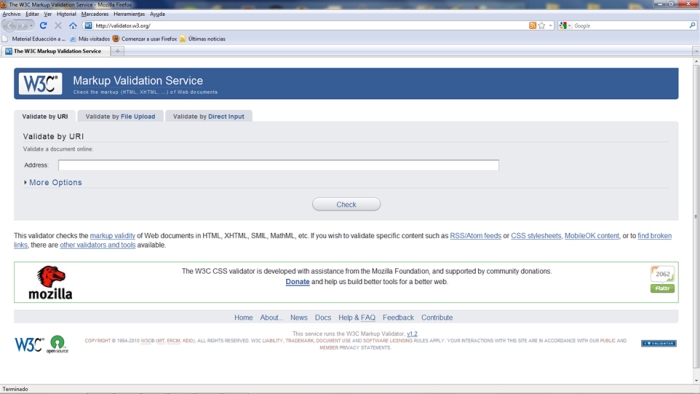Subscribe using the RSS feed icon

tap(532, 25)
